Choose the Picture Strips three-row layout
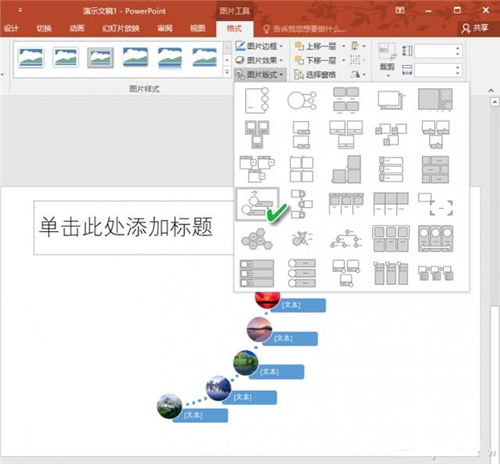The image size is (500, 464). (x=391, y=169)
